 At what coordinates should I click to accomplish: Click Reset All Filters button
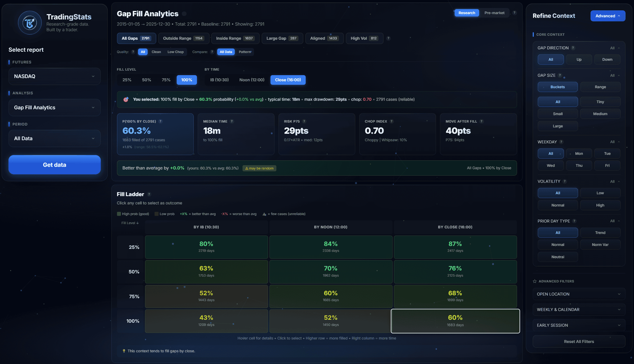point(579,341)
